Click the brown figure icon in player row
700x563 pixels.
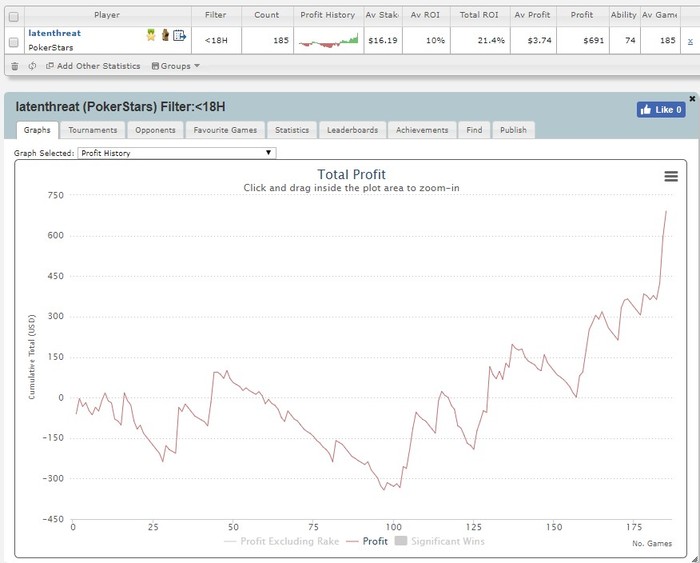[x=165, y=35]
